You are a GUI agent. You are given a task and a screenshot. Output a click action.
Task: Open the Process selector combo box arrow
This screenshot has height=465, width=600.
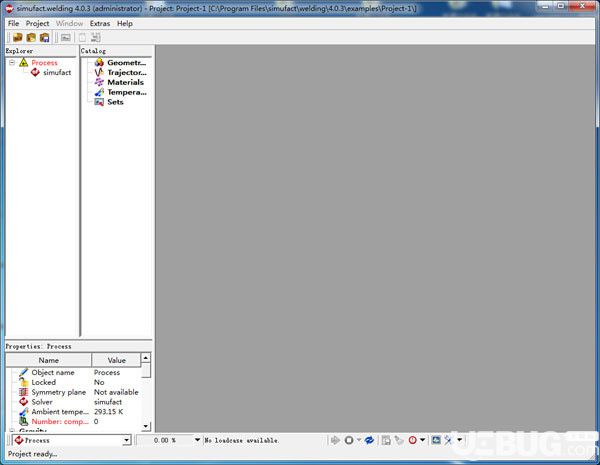127,441
